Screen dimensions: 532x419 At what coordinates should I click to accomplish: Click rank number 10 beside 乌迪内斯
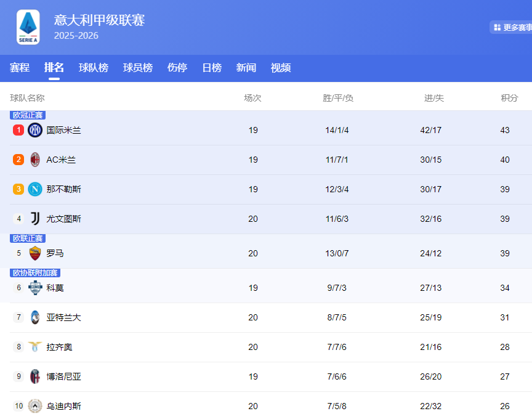click(x=18, y=406)
